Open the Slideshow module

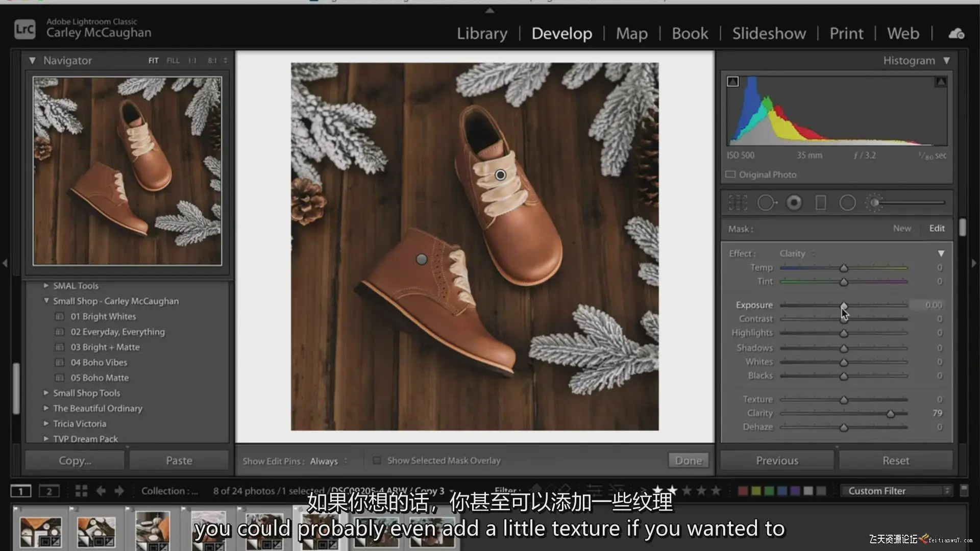pos(769,34)
